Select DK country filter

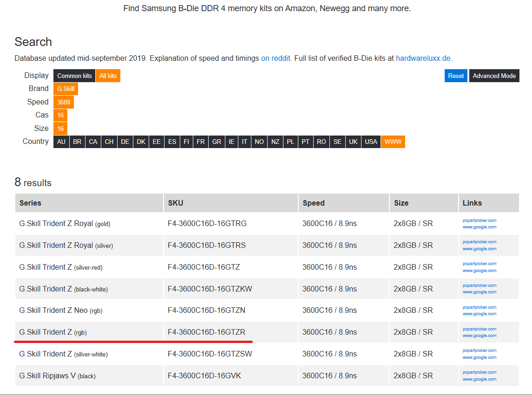tap(141, 142)
